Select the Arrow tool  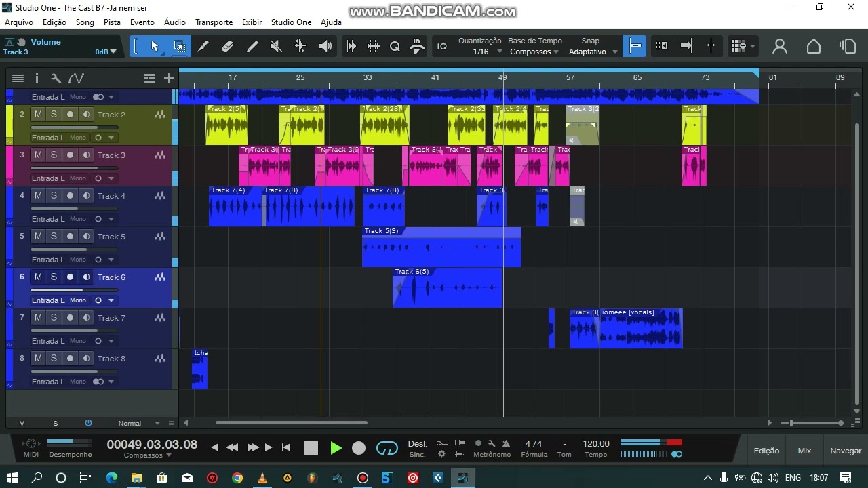point(155,46)
